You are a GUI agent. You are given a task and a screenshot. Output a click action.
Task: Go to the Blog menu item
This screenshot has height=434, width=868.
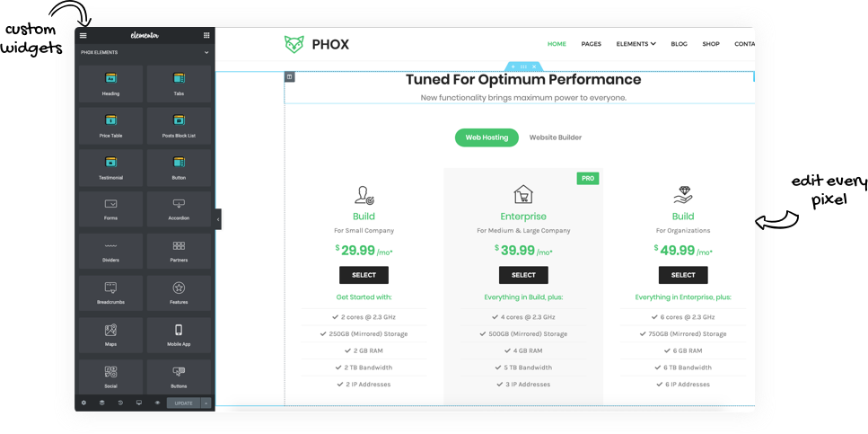[679, 43]
